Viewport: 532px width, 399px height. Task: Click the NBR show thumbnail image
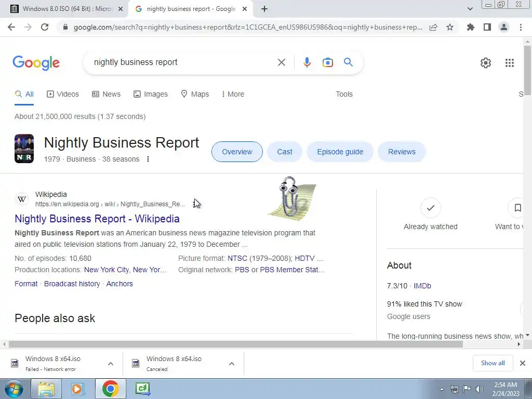24,149
